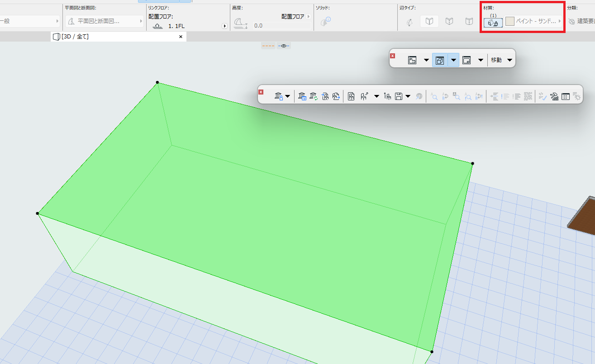
Task: Reload libraries with green refresh icon
Action: click(x=314, y=96)
